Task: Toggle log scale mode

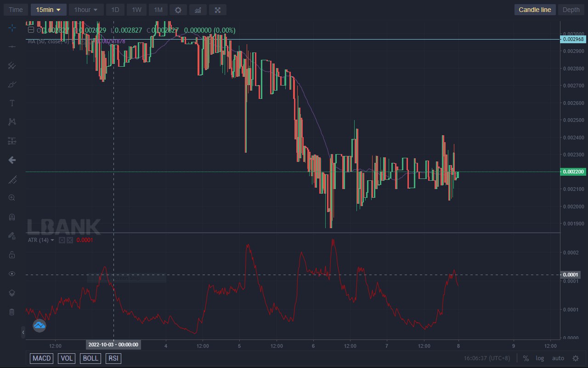Action: pos(540,358)
